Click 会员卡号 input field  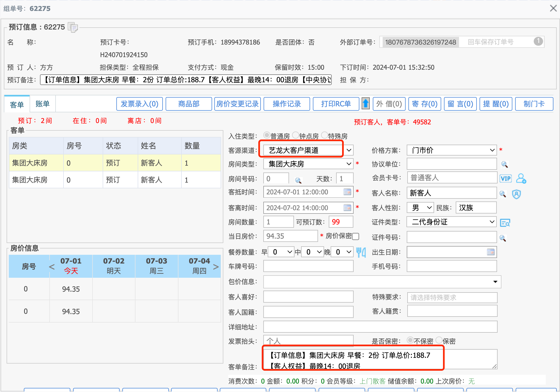[x=452, y=178]
